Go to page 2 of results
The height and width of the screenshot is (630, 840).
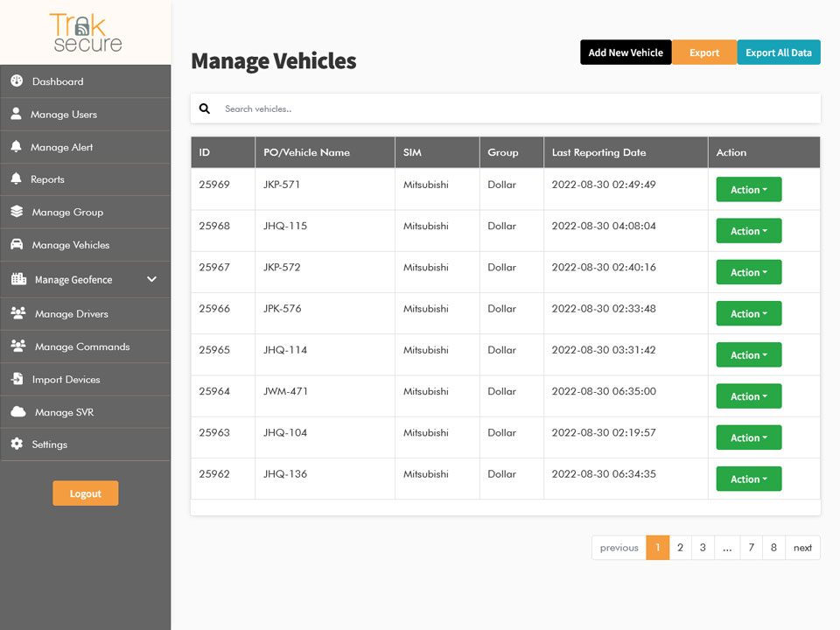(680, 548)
